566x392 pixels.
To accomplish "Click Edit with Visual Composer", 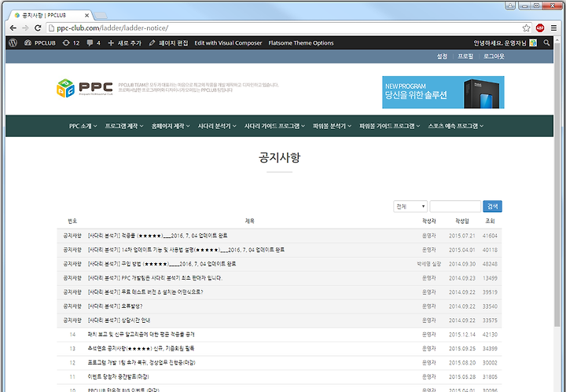I will coord(228,43).
